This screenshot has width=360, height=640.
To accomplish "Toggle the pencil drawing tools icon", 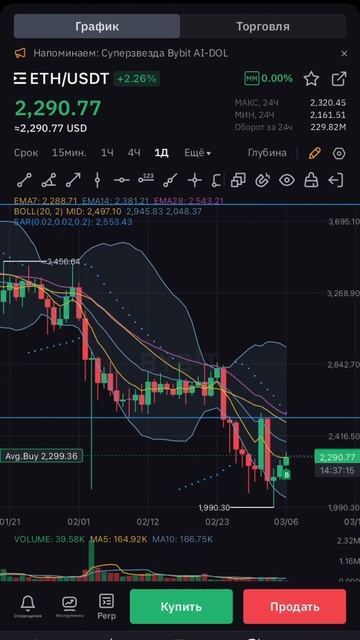I will tap(314, 153).
